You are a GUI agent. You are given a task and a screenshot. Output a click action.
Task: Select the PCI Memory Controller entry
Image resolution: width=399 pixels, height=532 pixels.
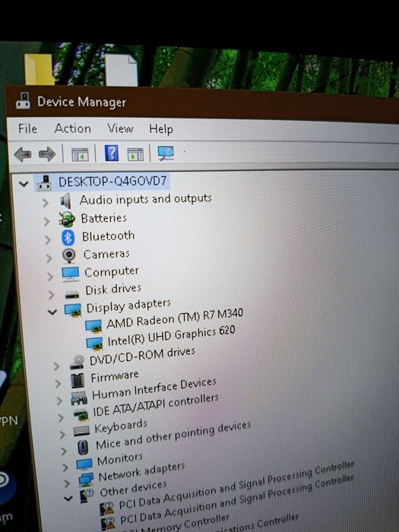[x=176, y=524]
